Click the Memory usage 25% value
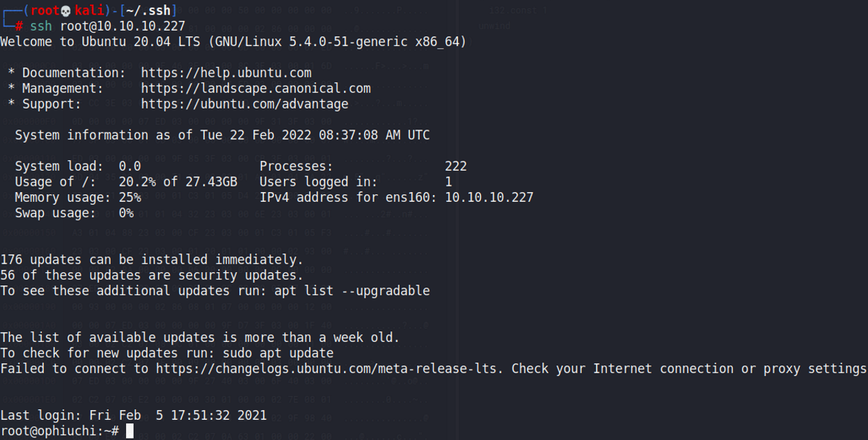 [129, 197]
